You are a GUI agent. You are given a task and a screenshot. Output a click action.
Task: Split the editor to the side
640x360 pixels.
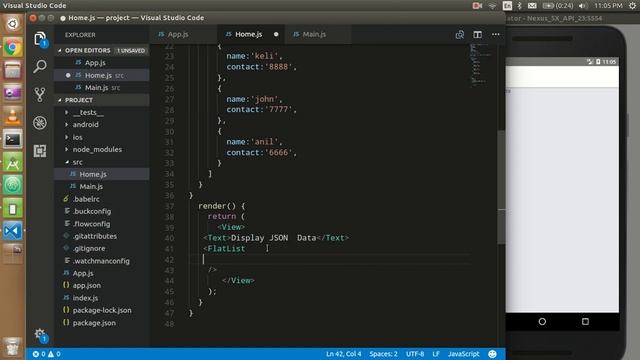[478, 35]
